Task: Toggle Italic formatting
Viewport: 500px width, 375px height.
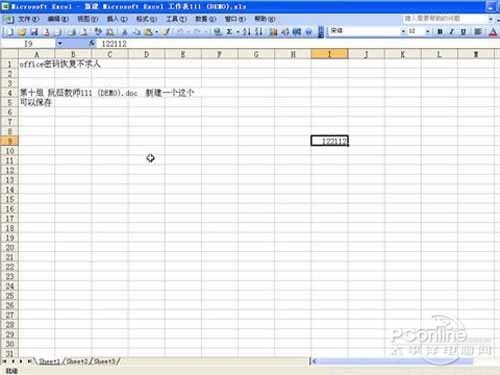Action: pyautogui.click(x=452, y=32)
